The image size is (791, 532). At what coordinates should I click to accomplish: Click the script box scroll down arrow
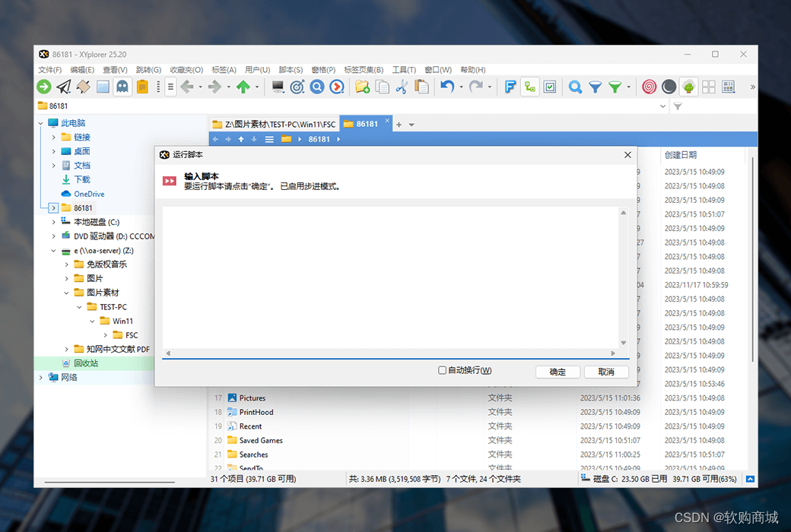(624, 343)
